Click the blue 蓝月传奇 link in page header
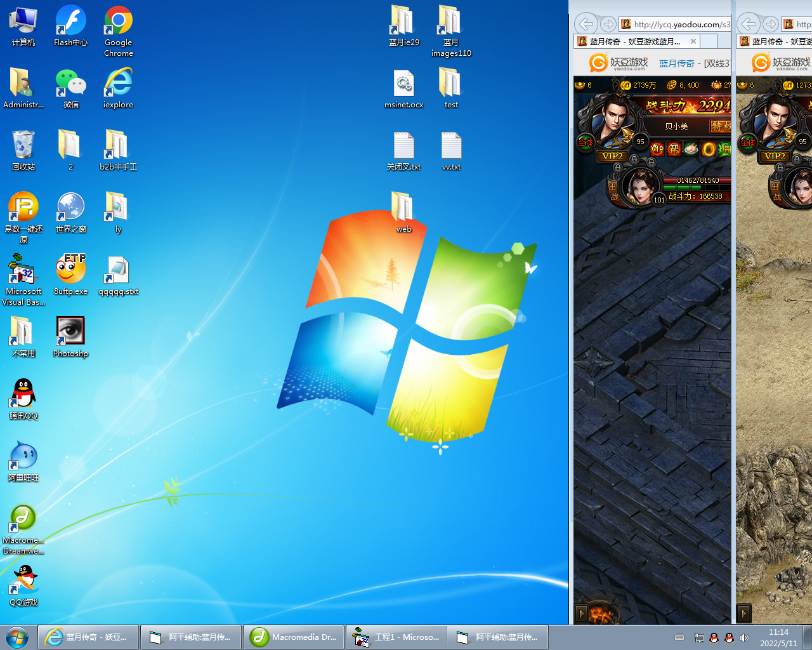This screenshot has width=812, height=650. tap(676, 63)
